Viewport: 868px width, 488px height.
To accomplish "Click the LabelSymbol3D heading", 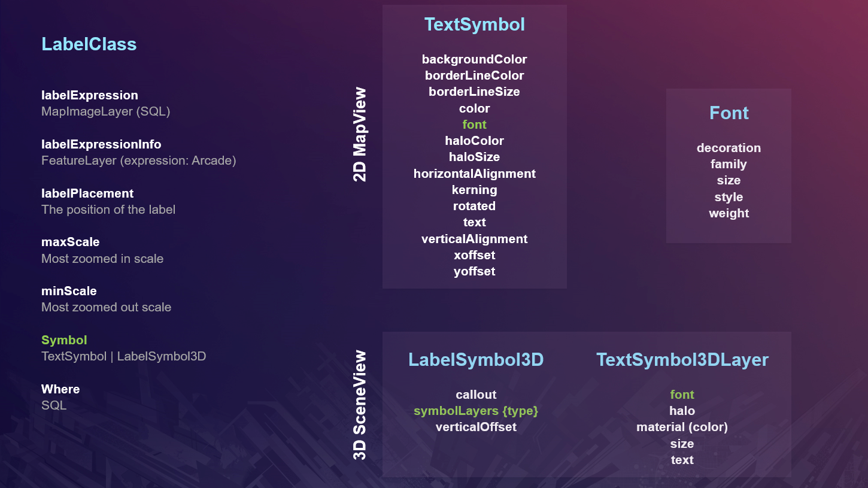I will [476, 360].
